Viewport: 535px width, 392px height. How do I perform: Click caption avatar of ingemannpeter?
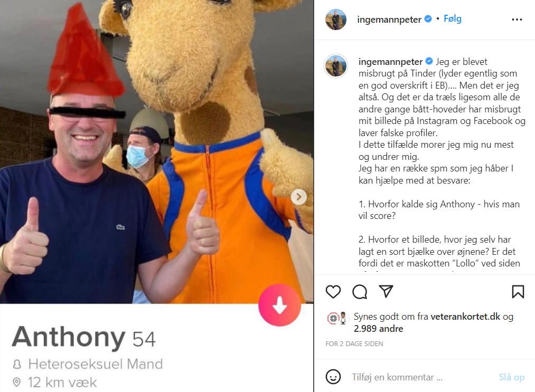(x=336, y=66)
